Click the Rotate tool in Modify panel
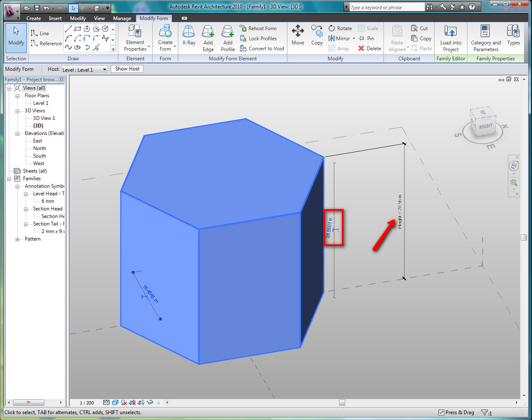The image size is (532, 420). (x=340, y=28)
